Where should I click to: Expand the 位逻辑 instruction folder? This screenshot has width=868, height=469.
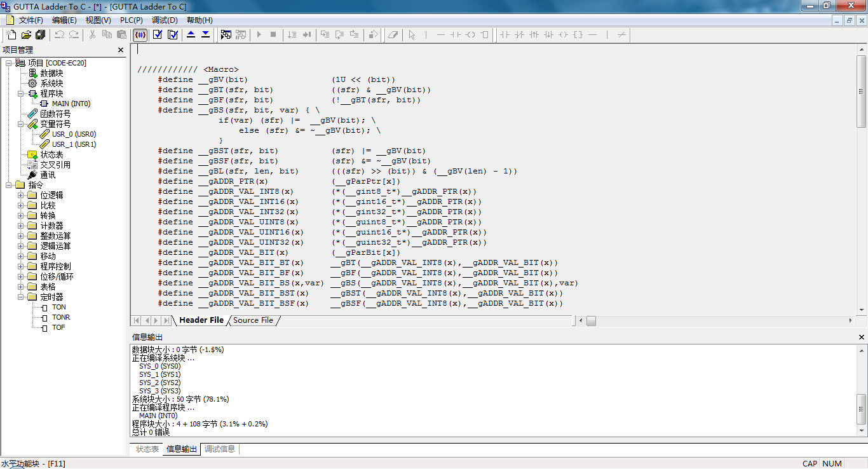21,195
